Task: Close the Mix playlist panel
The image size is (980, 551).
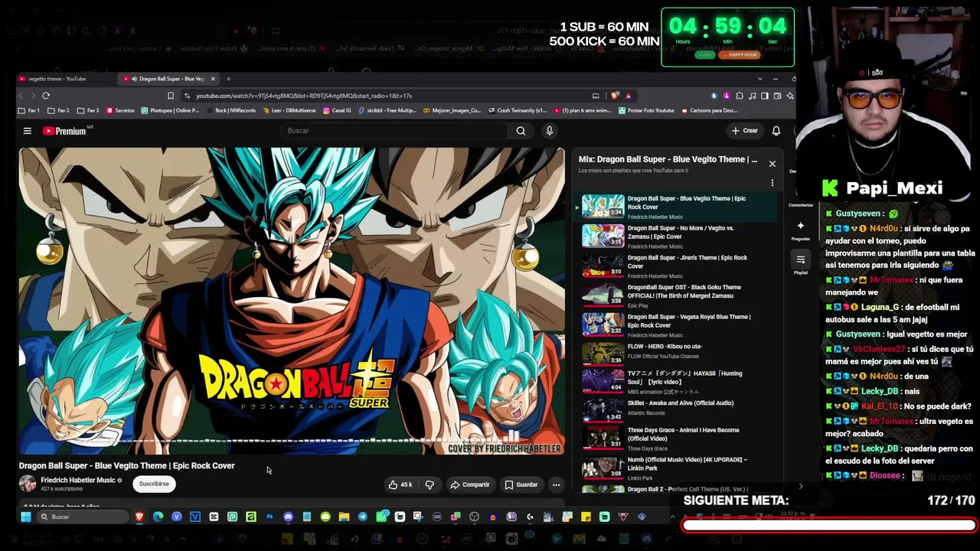Action: coord(772,164)
